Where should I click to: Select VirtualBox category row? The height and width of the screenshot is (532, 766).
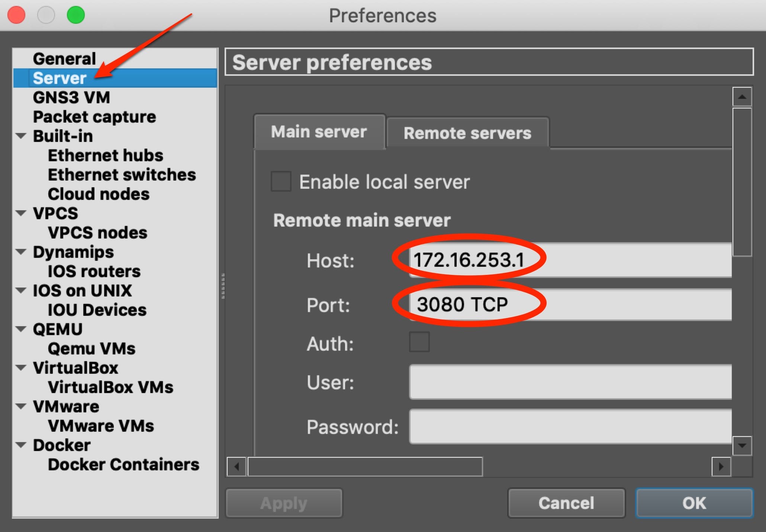(x=115, y=368)
